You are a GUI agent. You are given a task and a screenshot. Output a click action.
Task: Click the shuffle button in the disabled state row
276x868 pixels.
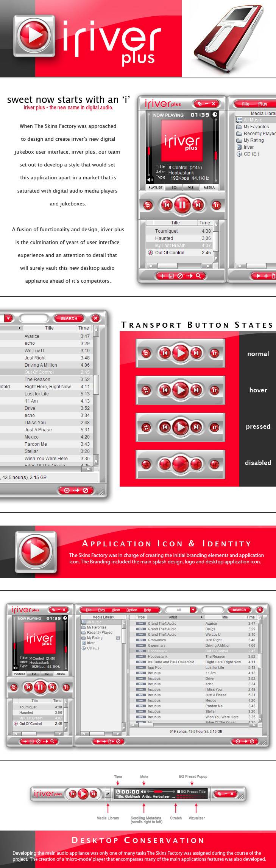[215, 464]
